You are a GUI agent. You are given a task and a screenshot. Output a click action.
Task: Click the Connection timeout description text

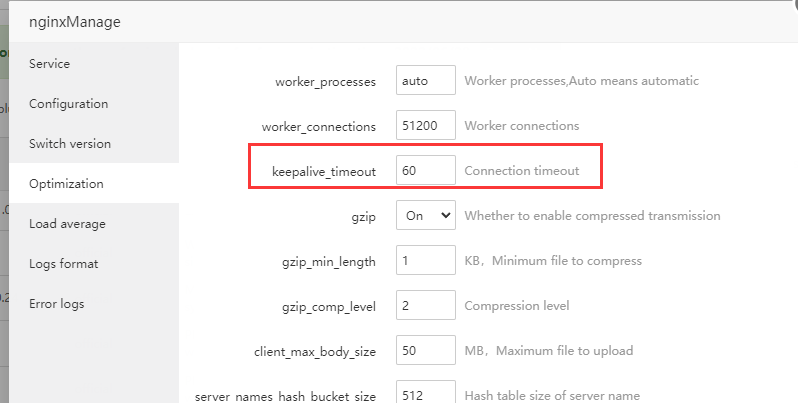point(522,171)
